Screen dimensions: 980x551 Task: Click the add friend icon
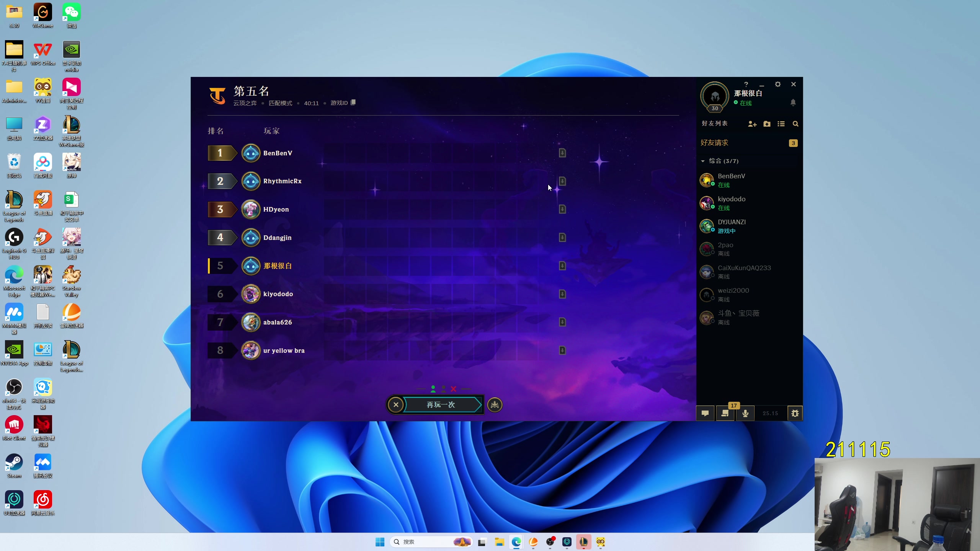click(752, 124)
